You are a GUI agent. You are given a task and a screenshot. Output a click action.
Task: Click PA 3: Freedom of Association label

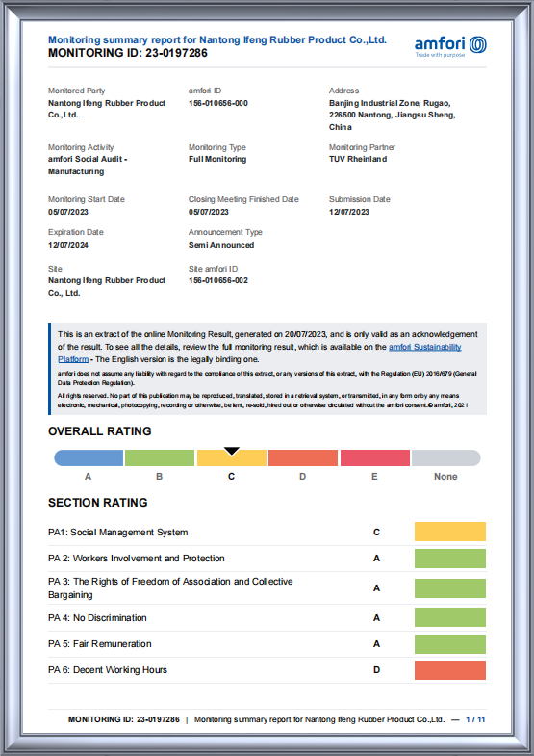(170, 588)
